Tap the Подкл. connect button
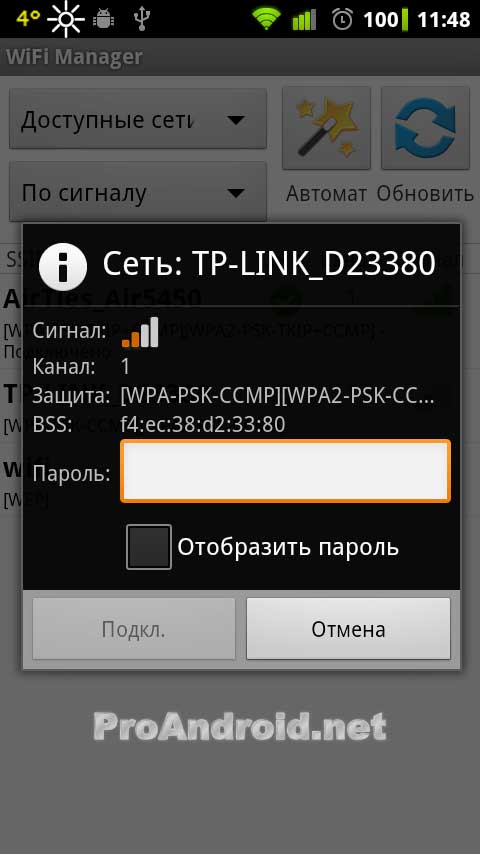Image resolution: width=480 pixels, height=854 pixels. pos(133,629)
